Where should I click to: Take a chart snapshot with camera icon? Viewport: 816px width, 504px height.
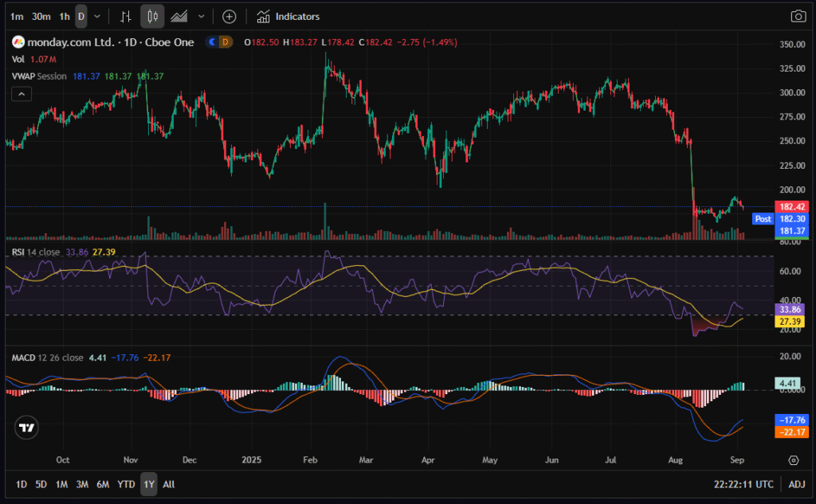[798, 16]
